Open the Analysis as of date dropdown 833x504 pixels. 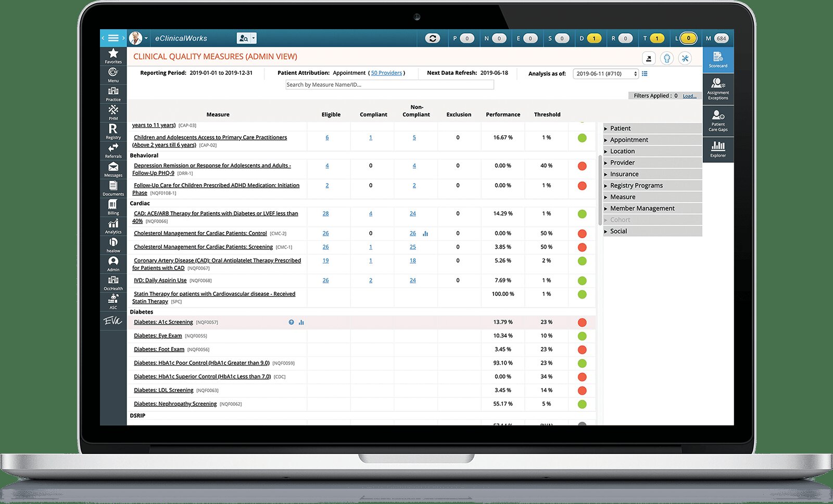click(x=605, y=74)
